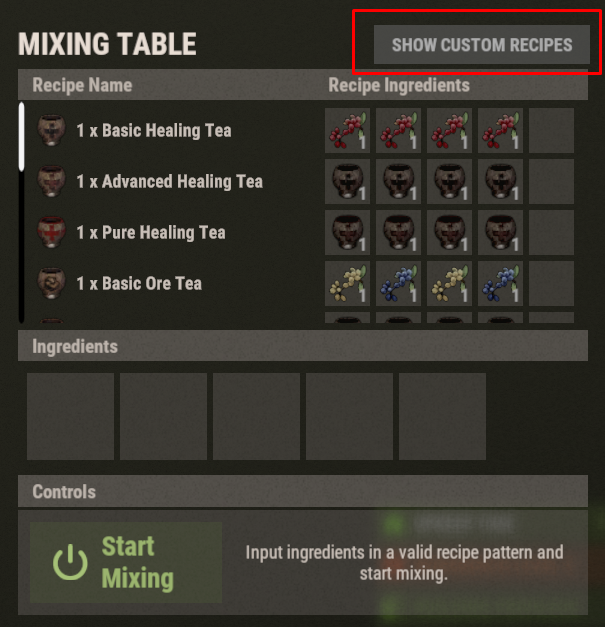605x627 pixels.
Task: Click the Start Mixing button
Action: 126,562
